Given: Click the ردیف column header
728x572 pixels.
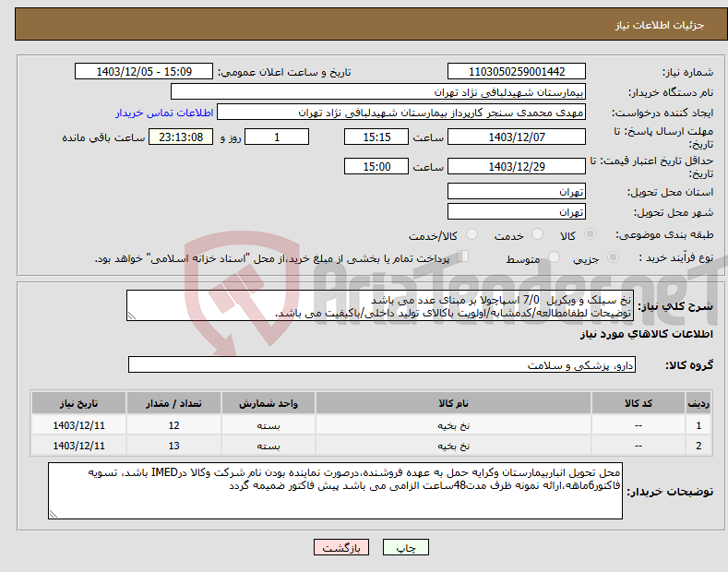Looking at the screenshot, I should (x=698, y=403).
